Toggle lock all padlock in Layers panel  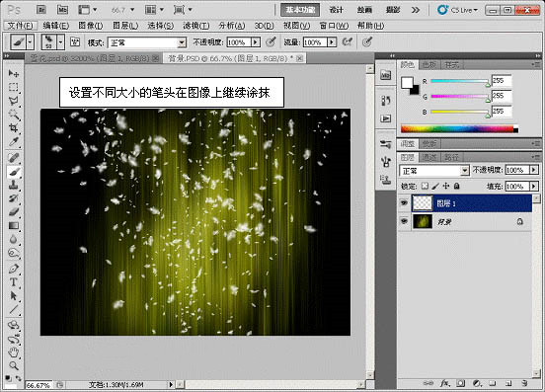tap(457, 187)
